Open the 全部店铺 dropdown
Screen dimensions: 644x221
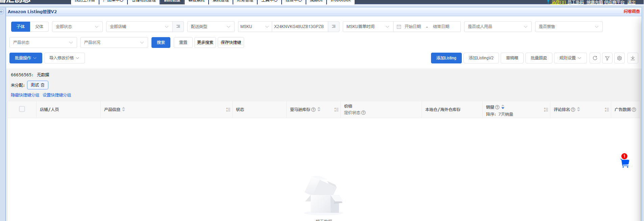pyautogui.click(x=139, y=27)
